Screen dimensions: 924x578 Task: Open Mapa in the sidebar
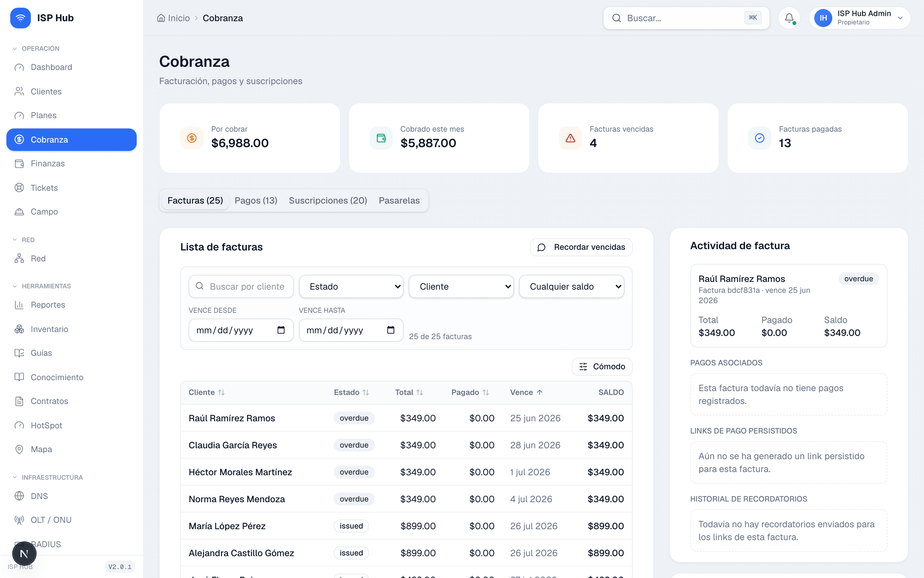(x=72, y=449)
